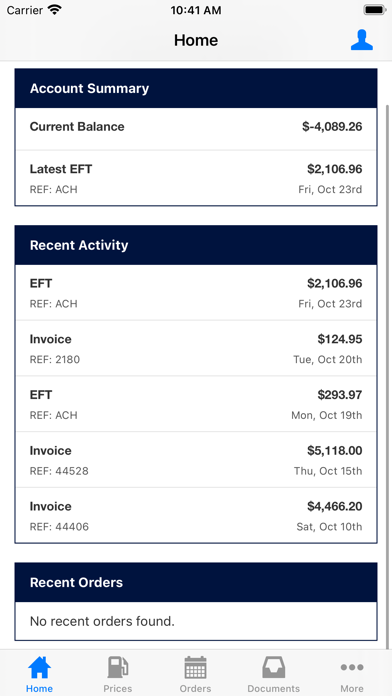The image size is (392, 696).
Task: Select the Documents tab label
Action: (x=273, y=688)
